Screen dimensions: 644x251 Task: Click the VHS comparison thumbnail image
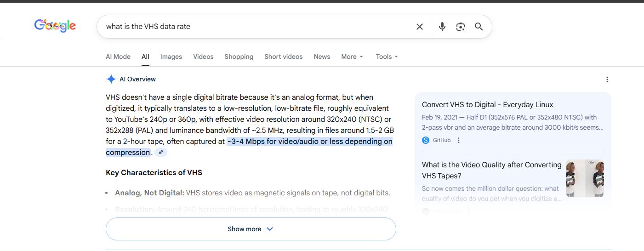pyautogui.click(x=585, y=178)
